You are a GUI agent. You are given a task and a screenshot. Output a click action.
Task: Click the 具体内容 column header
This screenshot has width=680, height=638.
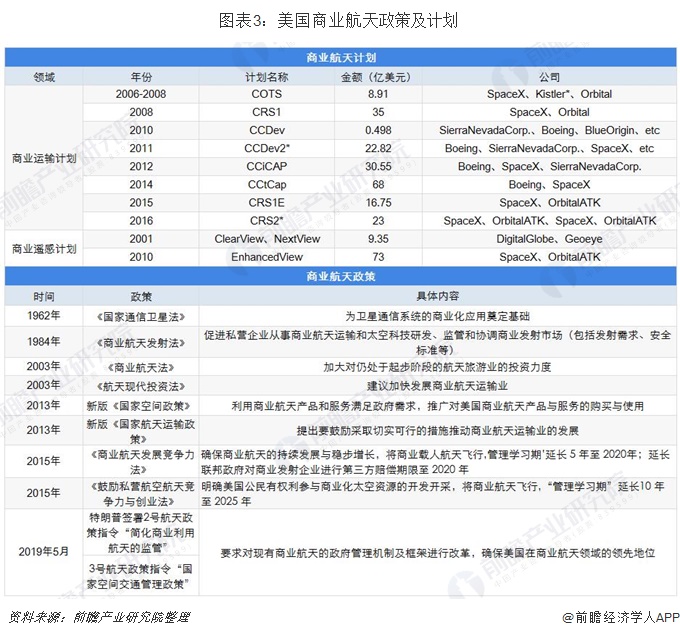437,296
